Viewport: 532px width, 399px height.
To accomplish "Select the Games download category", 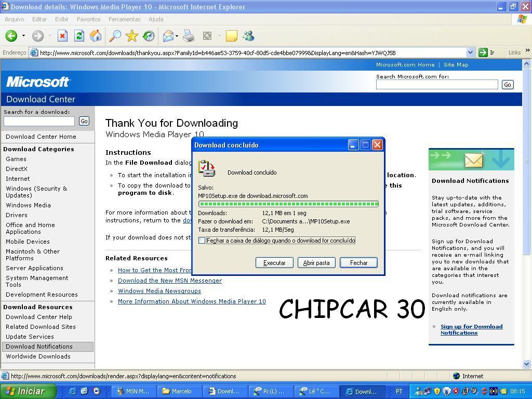I will click(x=16, y=159).
